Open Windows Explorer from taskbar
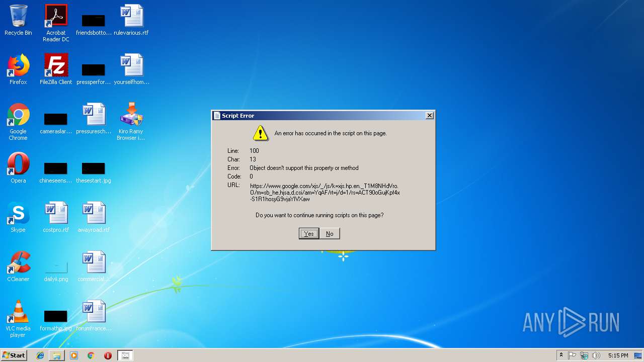Image resolution: width=644 pixels, height=362 pixels. click(57, 355)
